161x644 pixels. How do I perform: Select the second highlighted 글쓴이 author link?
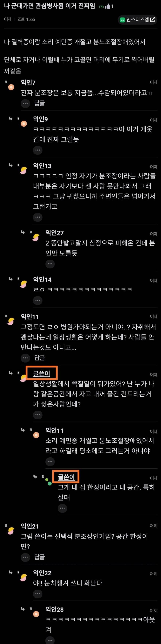(x=66, y=477)
